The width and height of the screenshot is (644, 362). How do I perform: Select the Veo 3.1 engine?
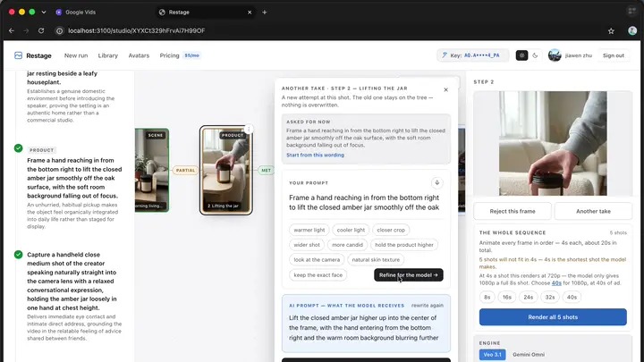click(x=493, y=355)
